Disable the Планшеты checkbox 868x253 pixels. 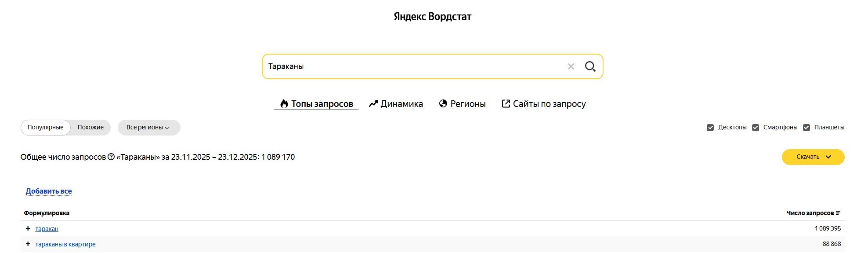point(806,128)
